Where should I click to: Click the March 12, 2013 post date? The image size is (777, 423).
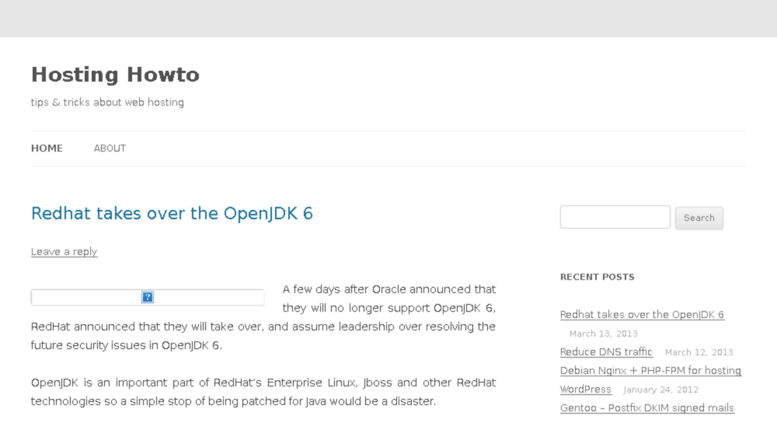[699, 352]
